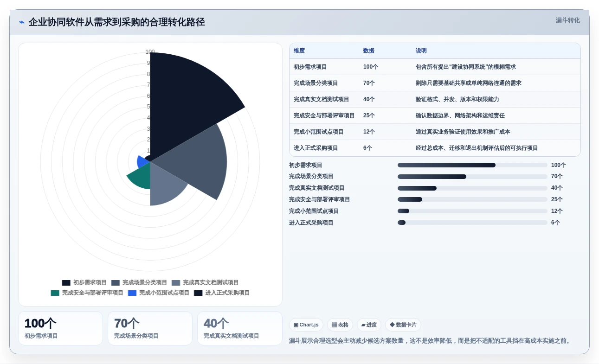The width and height of the screenshot is (599, 364).
Task: Click the blue 完成小范围试点项目 chart segment
Action: click(142, 161)
